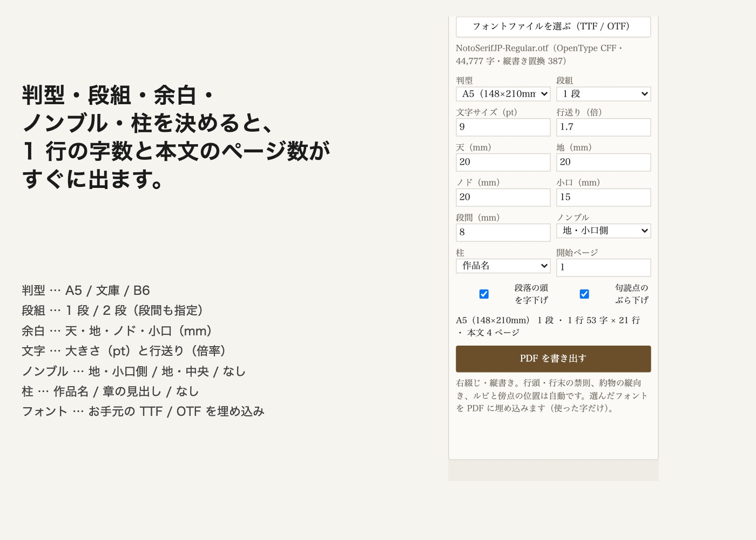The height and width of the screenshot is (540, 756).
Task: Open the 判型 A5 dropdown
Action: (503, 94)
